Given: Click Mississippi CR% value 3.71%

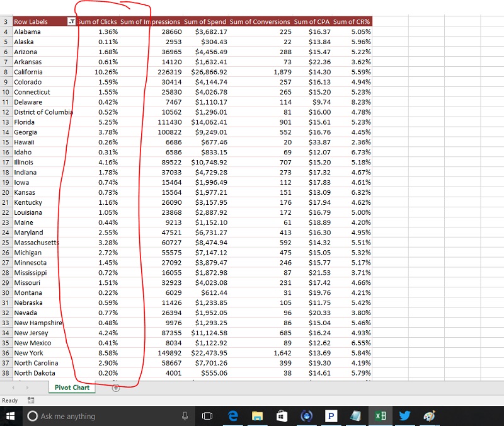Looking at the screenshot, I should click(x=361, y=273).
